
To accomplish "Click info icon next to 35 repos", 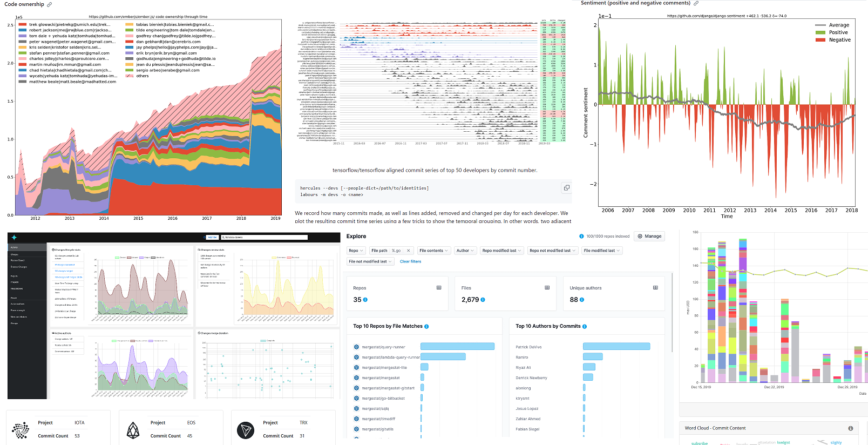I will coord(365,300).
